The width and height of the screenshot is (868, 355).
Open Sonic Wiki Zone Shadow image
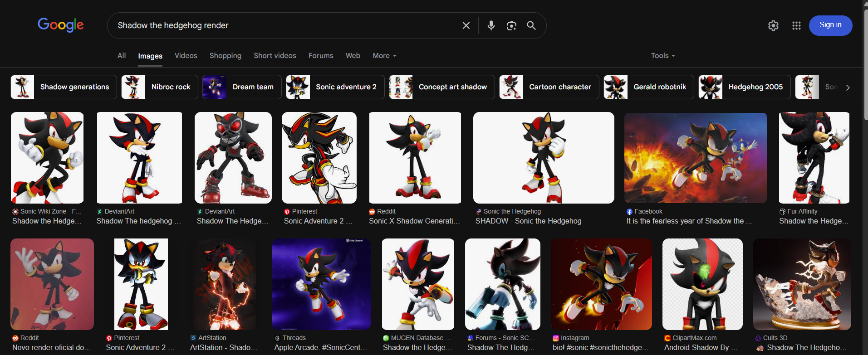click(47, 158)
